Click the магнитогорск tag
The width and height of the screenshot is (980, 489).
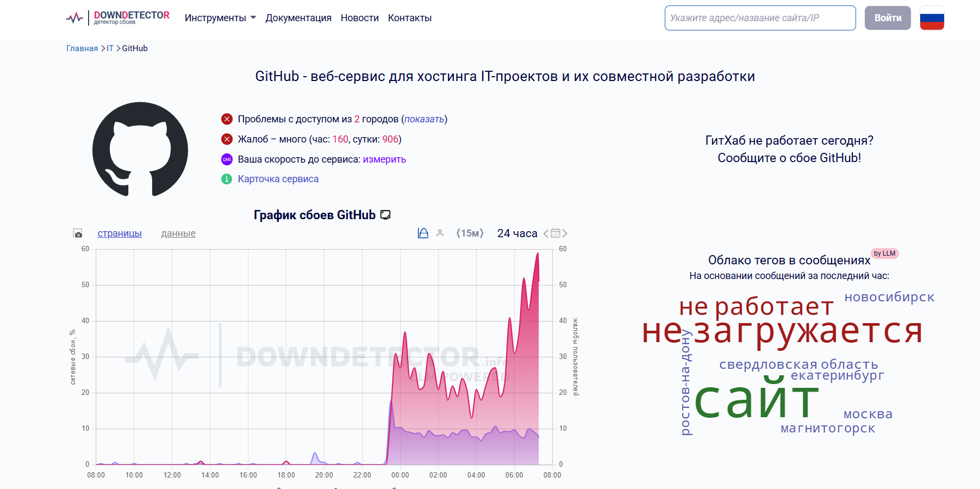click(x=828, y=429)
